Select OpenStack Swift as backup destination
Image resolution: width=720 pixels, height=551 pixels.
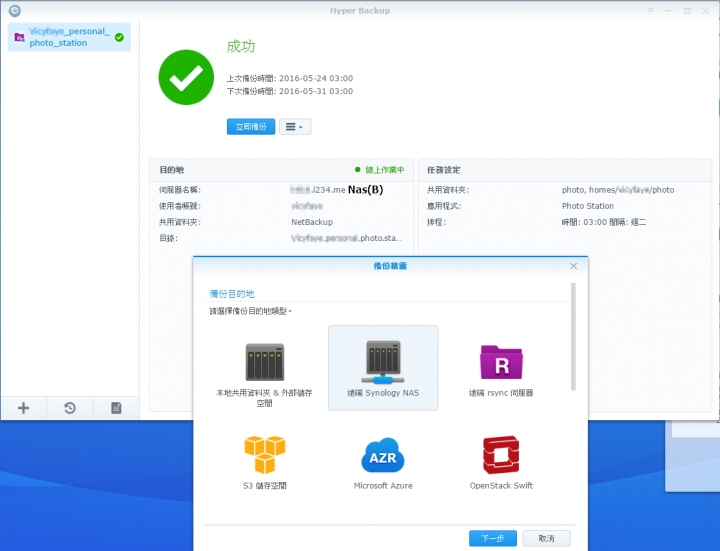[x=501, y=462]
